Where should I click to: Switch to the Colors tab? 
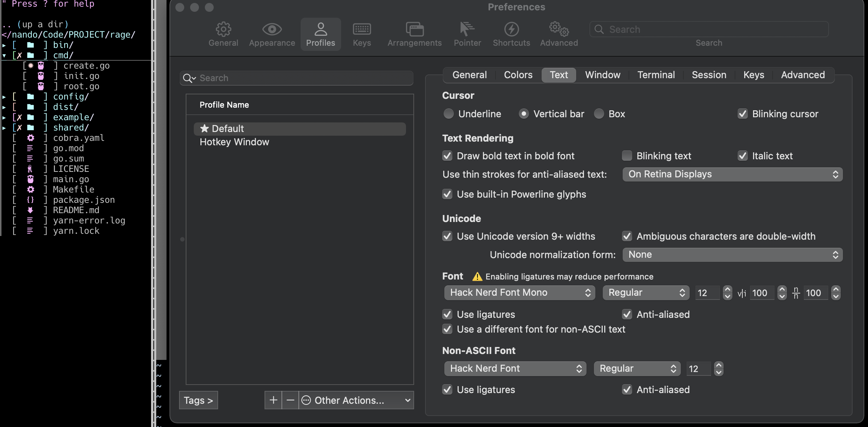(518, 75)
